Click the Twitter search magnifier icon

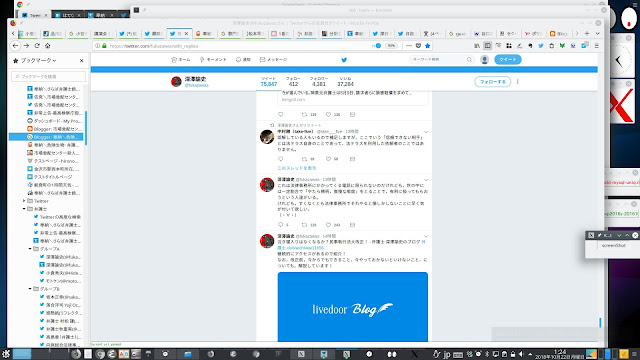pos(469,60)
